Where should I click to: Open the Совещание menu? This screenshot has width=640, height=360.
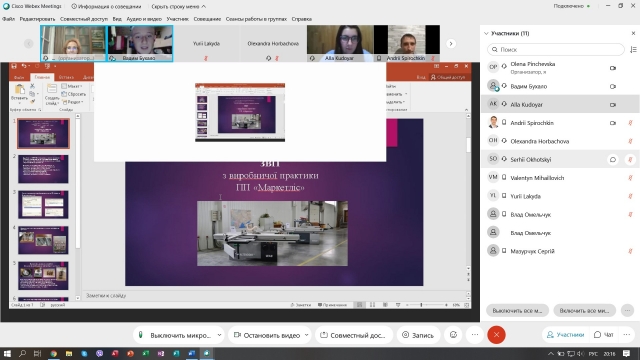point(207,19)
